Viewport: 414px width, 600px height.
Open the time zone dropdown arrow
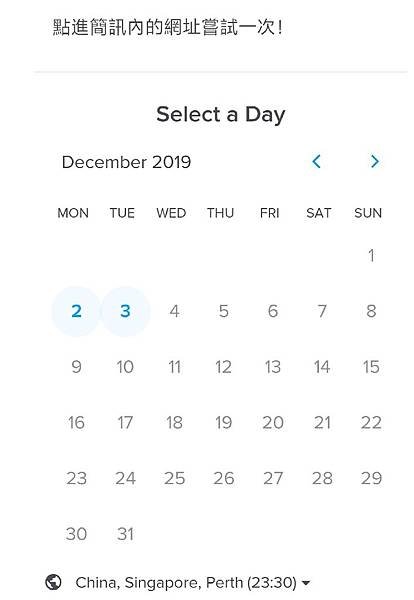305,583
